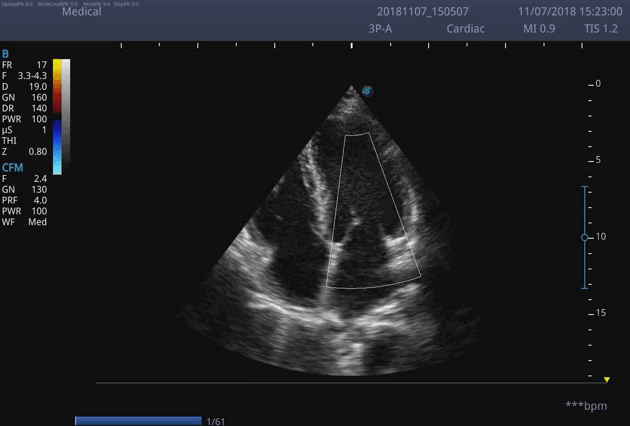Image resolution: width=630 pixels, height=426 pixels.
Task: Click the MI 0.9 indicator
Action: point(539,29)
